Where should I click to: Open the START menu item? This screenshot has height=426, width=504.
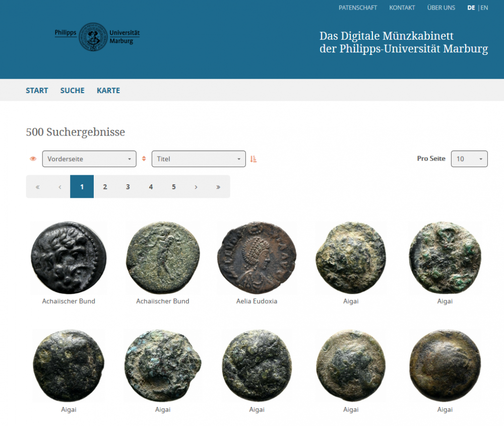click(x=37, y=91)
